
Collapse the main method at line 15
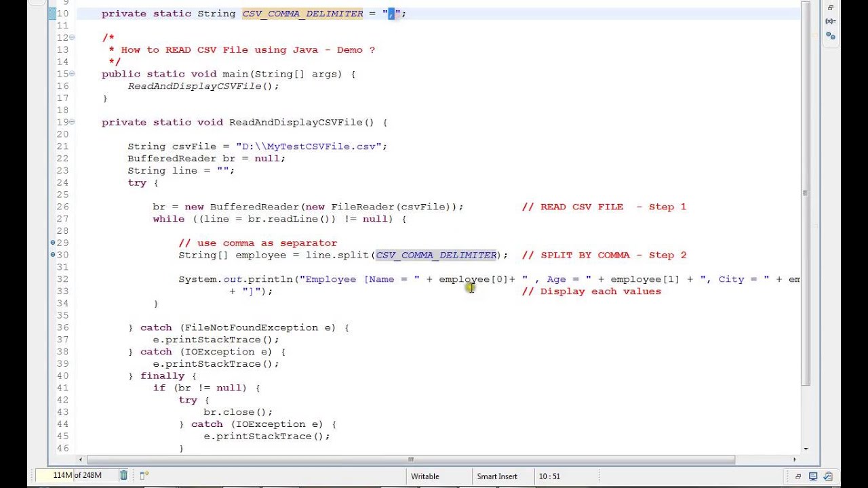[72, 74]
